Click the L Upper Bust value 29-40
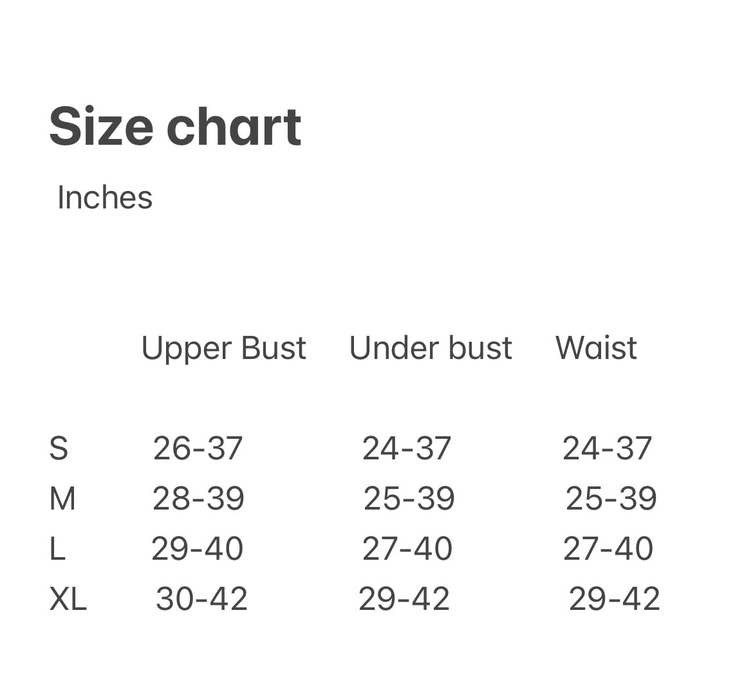This screenshot has height=700, width=753. click(197, 549)
